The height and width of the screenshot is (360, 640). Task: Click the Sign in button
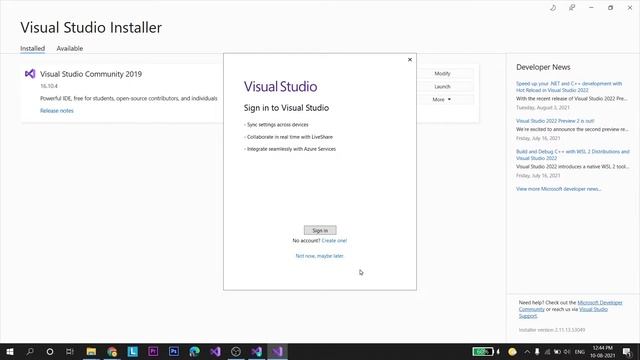(x=320, y=230)
